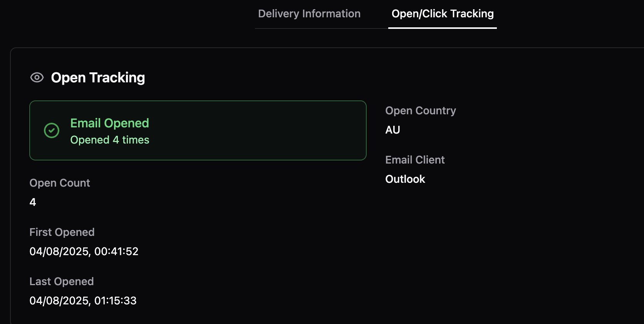
Task: Select the Open/Click Tracking tab
Action: click(x=443, y=13)
